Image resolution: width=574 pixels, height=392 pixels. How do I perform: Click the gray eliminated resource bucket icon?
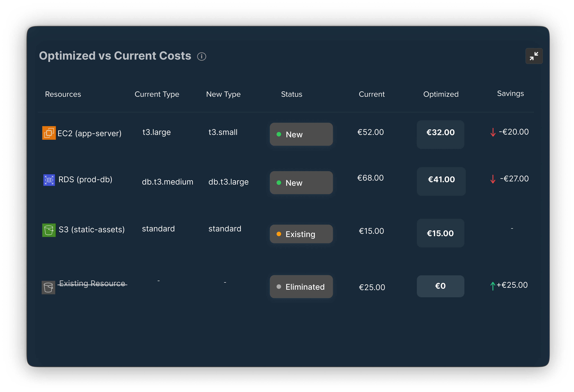48,287
